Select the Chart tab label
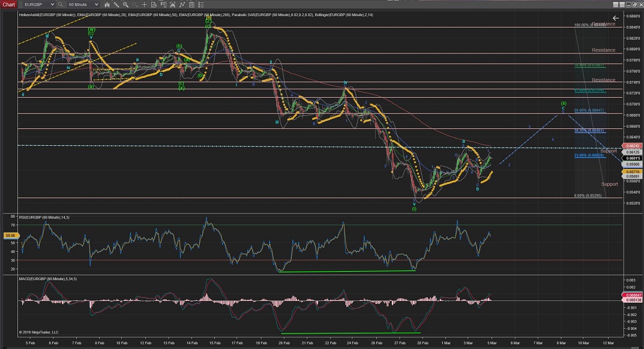This screenshot has height=349, width=644. coord(8,4)
